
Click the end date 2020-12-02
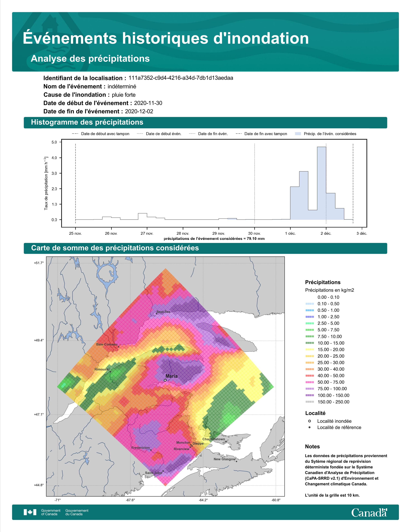click(139, 111)
